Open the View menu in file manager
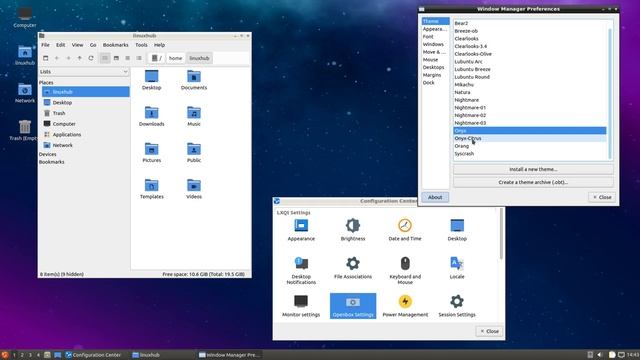The width and height of the screenshot is (640, 360). 77,45
